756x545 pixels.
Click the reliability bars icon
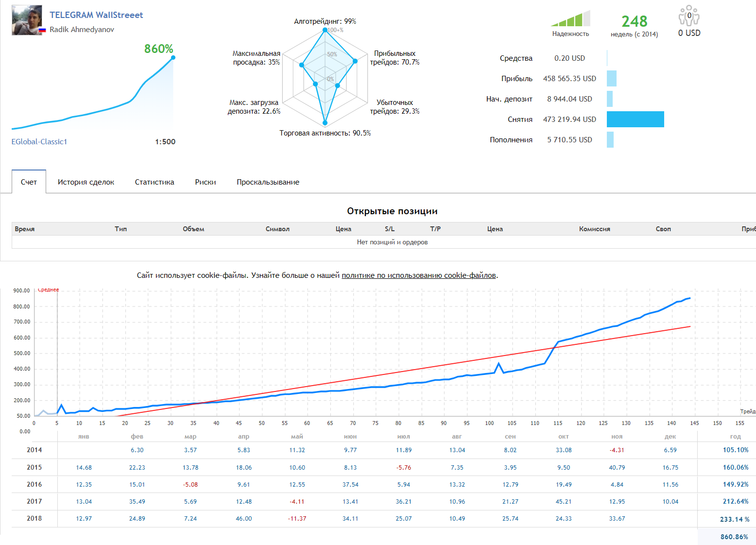(x=570, y=18)
